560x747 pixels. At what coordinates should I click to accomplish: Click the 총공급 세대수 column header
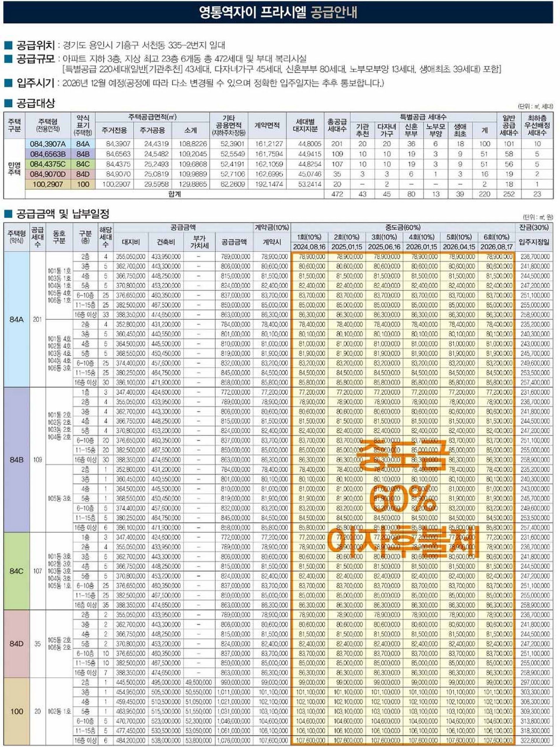[337, 126]
